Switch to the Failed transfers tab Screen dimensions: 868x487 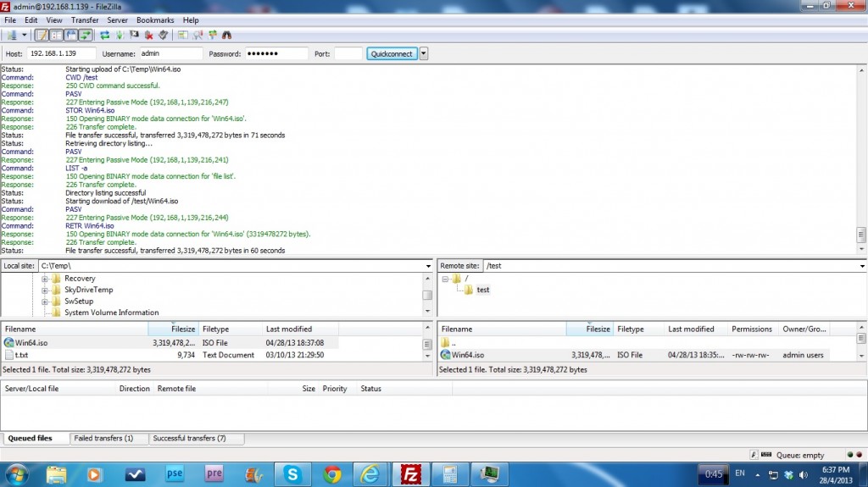(x=108, y=439)
